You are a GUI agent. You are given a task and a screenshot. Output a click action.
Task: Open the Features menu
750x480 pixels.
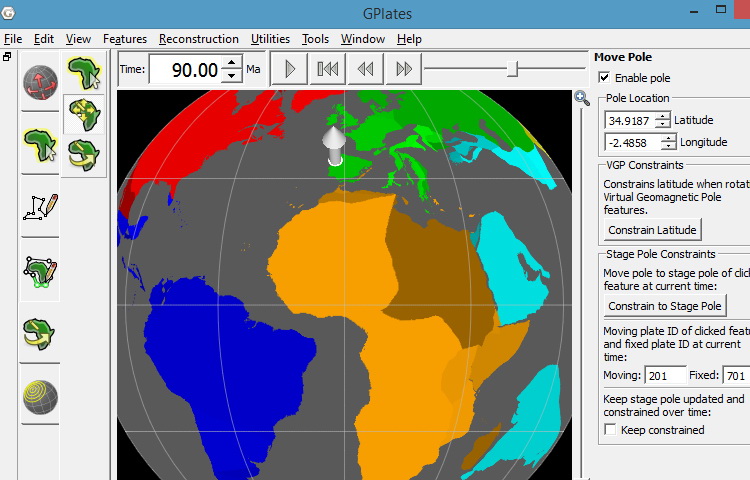[x=125, y=39]
